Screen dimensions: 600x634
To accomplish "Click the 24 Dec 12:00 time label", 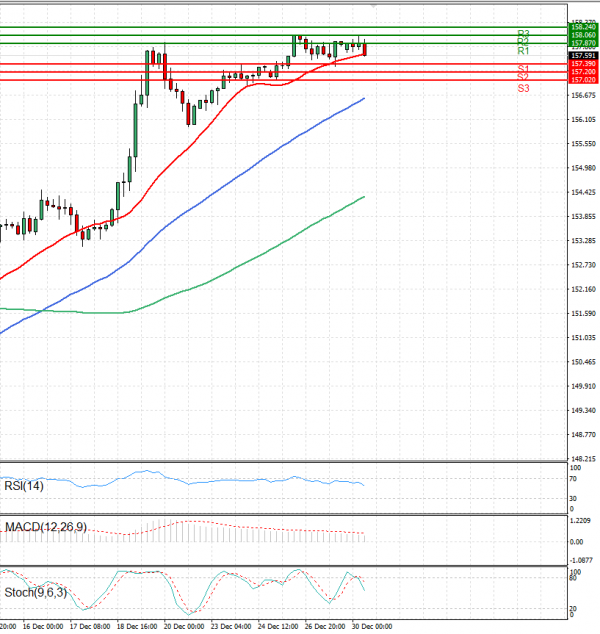I will [x=278, y=626].
